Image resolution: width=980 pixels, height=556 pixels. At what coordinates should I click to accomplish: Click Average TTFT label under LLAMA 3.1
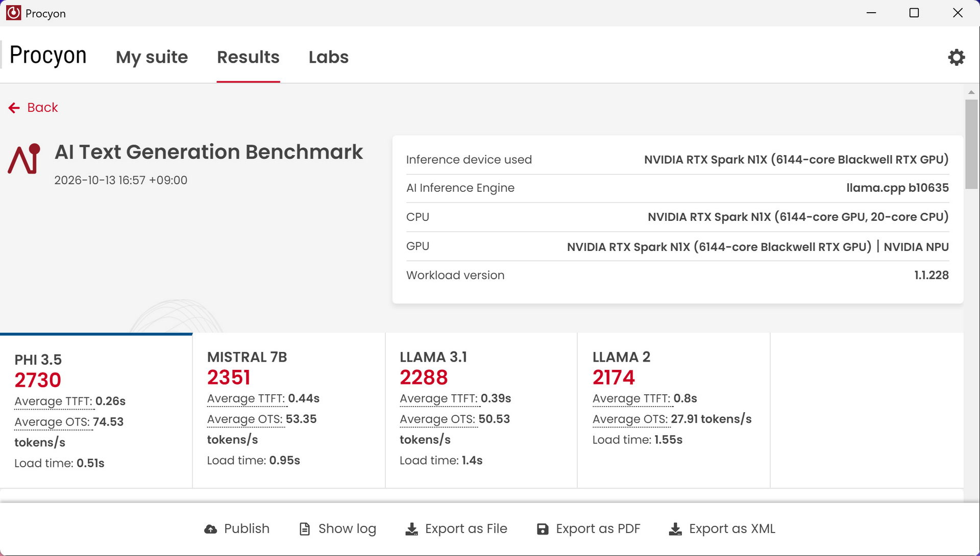439,399
